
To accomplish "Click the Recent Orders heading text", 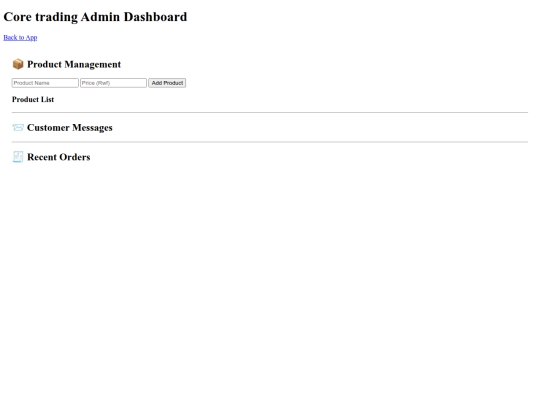I will (59, 157).
